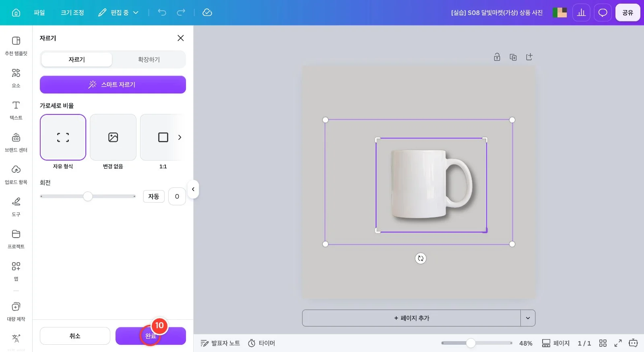Open the 브랜드 센터 panel
644x352 pixels.
tap(16, 142)
